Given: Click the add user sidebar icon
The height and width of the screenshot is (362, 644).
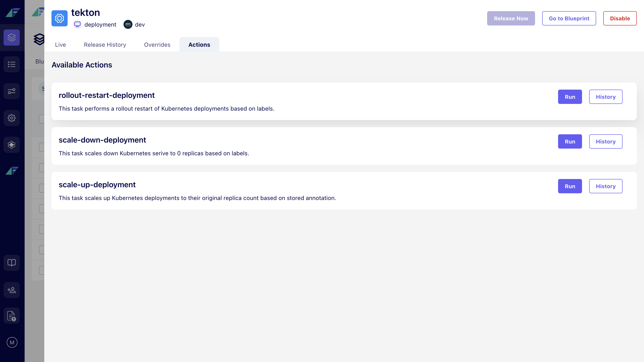Looking at the screenshot, I should (12, 290).
